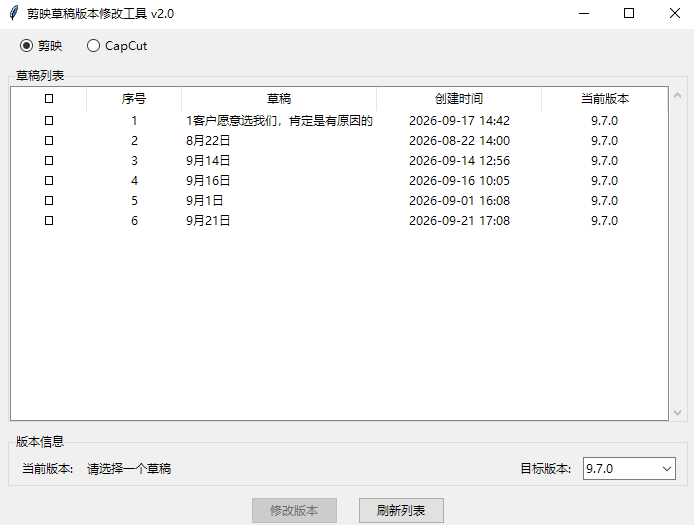694x525 pixels.
Task: Click the 修改版本 button
Action: [x=294, y=510]
